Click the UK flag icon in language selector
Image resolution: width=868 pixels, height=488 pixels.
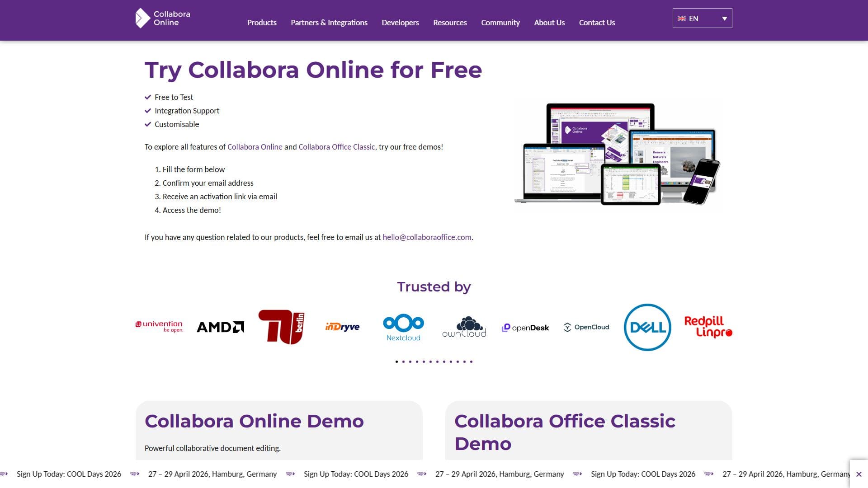[682, 19]
